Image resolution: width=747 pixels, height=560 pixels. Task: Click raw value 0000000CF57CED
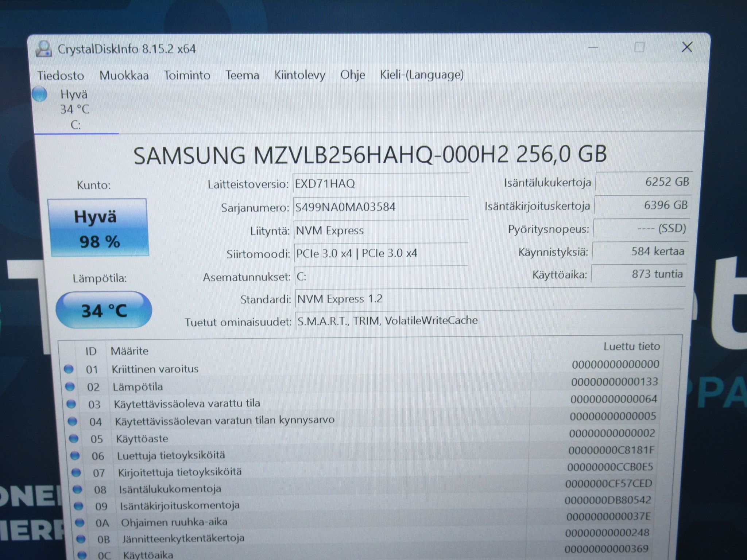coord(609,483)
